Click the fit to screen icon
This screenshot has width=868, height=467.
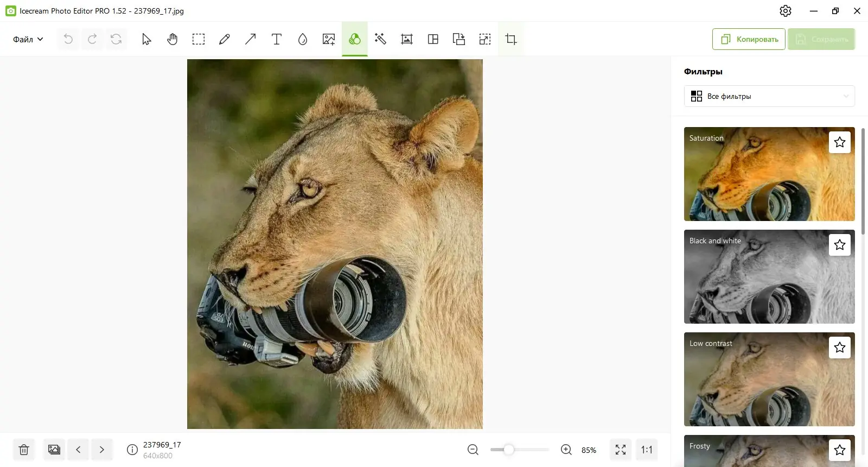pyautogui.click(x=621, y=450)
